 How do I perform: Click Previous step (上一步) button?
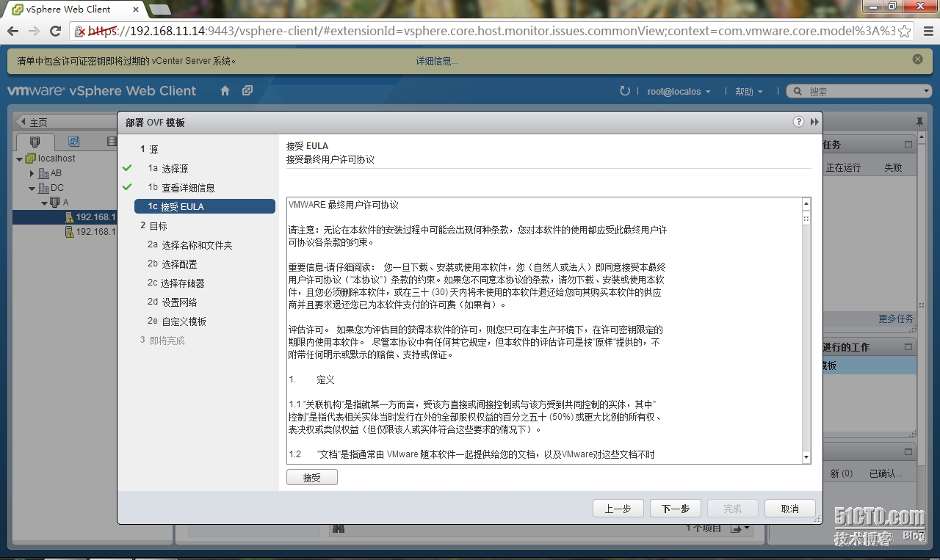[x=618, y=509]
